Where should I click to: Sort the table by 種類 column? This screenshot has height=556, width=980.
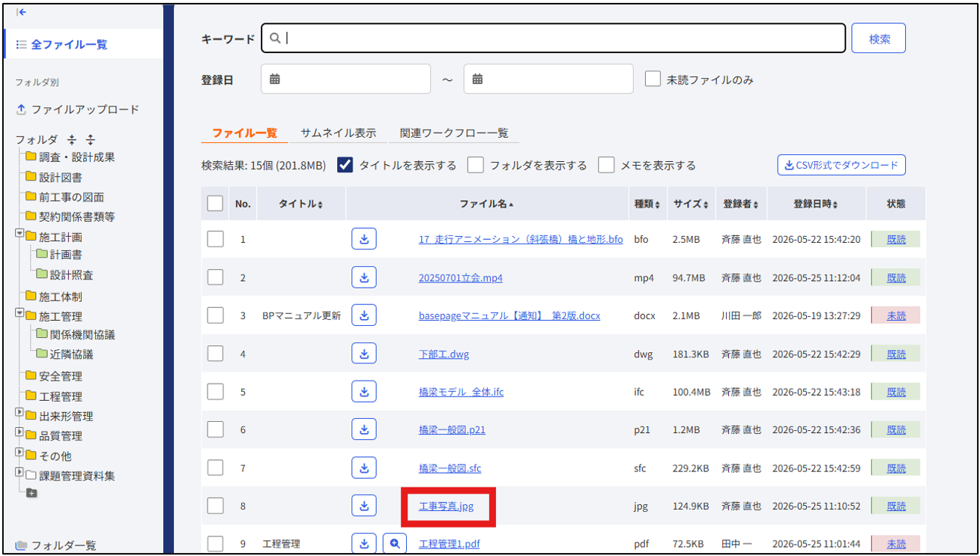pyautogui.click(x=647, y=204)
